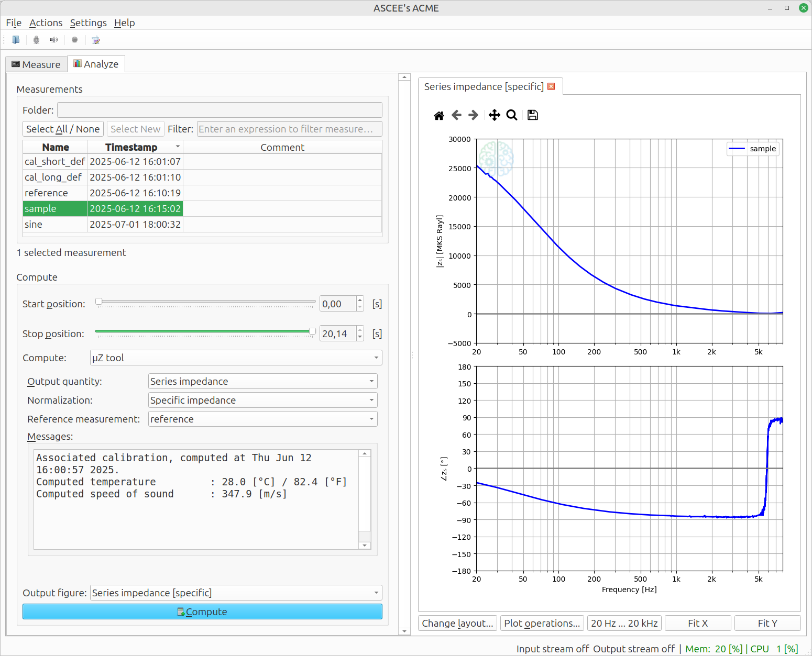This screenshot has height=656, width=812.
Task: Click the Mem: 20 [%] status text
Action: coord(714,649)
